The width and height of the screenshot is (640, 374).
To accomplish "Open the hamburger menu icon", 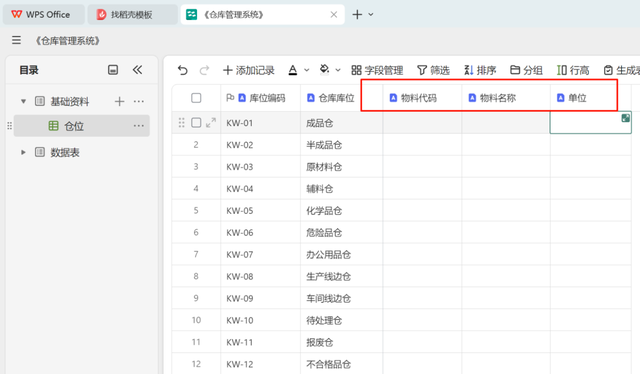I will point(16,40).
